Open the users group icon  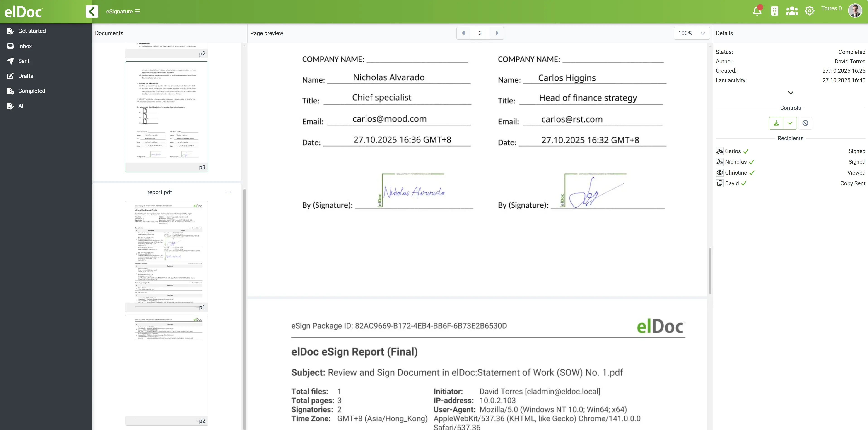click(x=791, y=12)
